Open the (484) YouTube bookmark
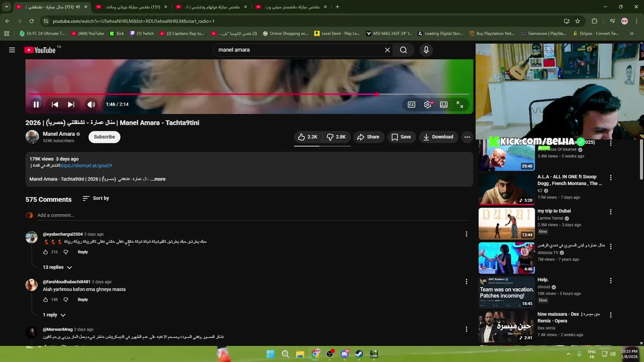This screenshot has width=644, height=362. (88, 34)
